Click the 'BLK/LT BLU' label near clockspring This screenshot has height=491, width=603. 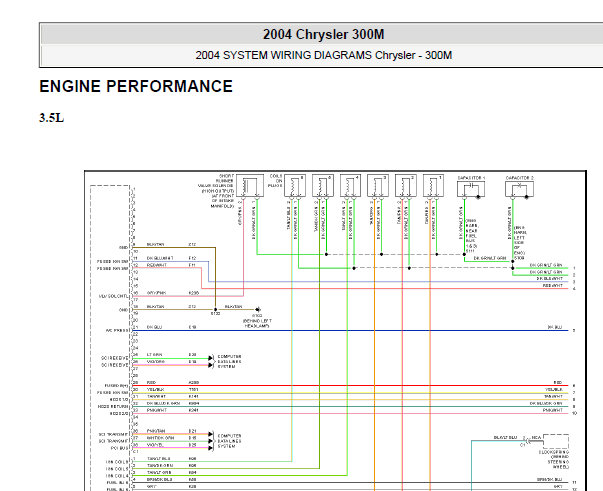click(x=505, y=438)
